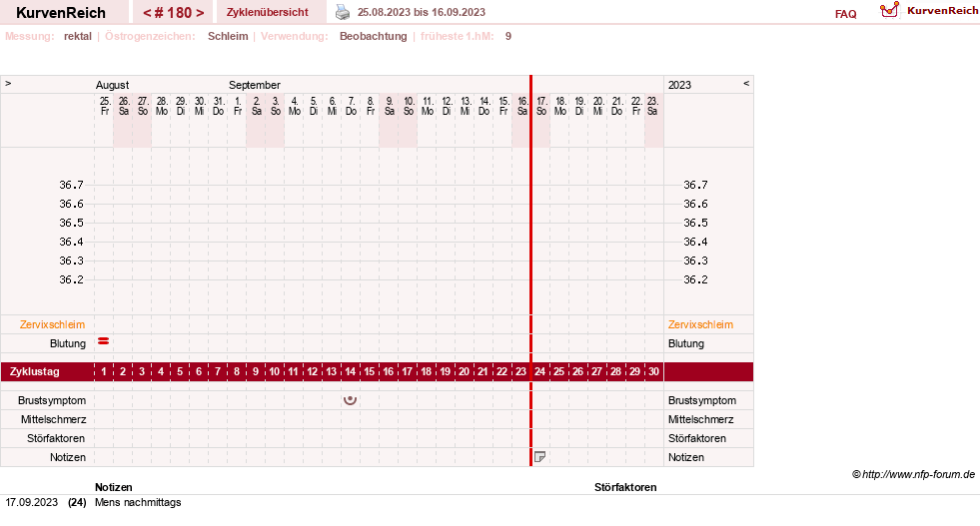Screen dimensions: 980x526
Task: Go to the next cycle with the > arrow
Action: [200, 13]
